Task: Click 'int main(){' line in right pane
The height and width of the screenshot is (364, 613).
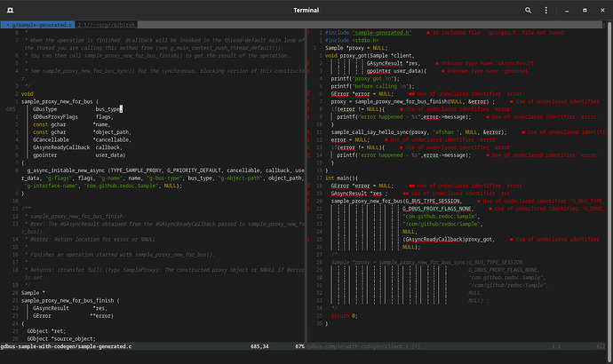Action: (341, 178)
